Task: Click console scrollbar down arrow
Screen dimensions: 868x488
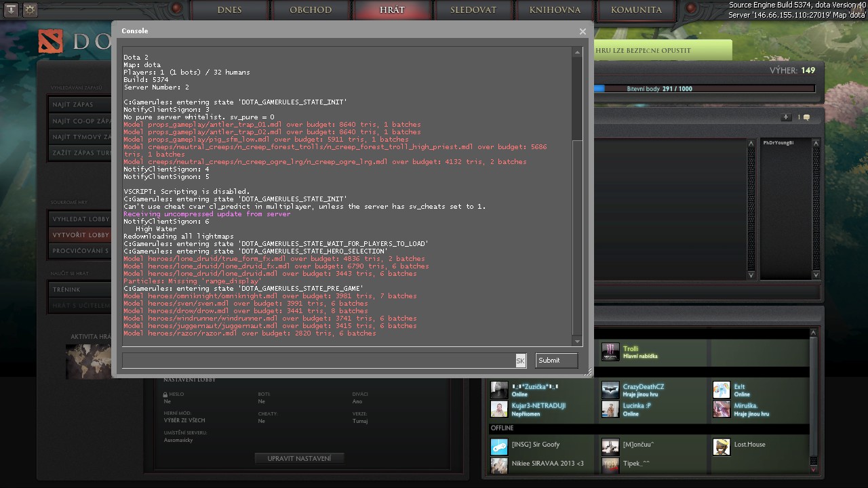Action: coord(577,341)
